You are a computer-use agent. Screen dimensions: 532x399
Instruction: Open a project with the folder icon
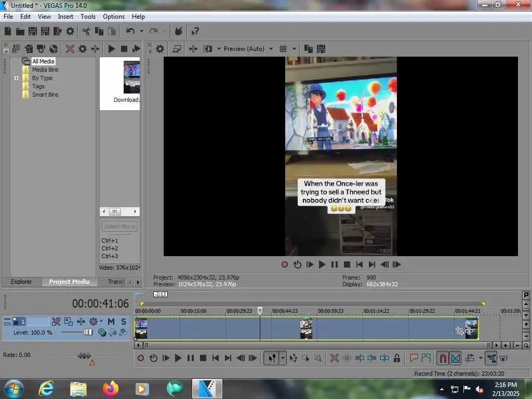coord(20,31)
